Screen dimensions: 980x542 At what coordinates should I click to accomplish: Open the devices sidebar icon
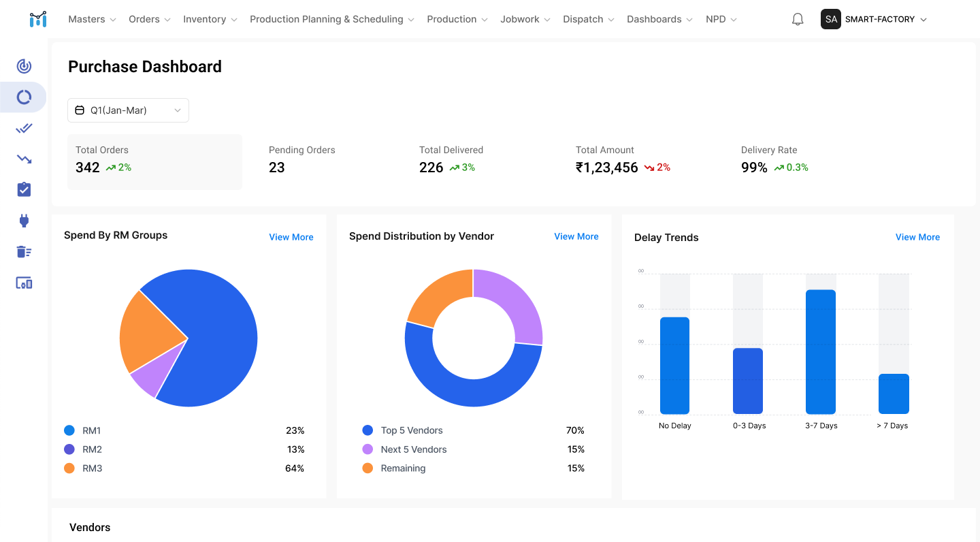(x=24, y=283)
